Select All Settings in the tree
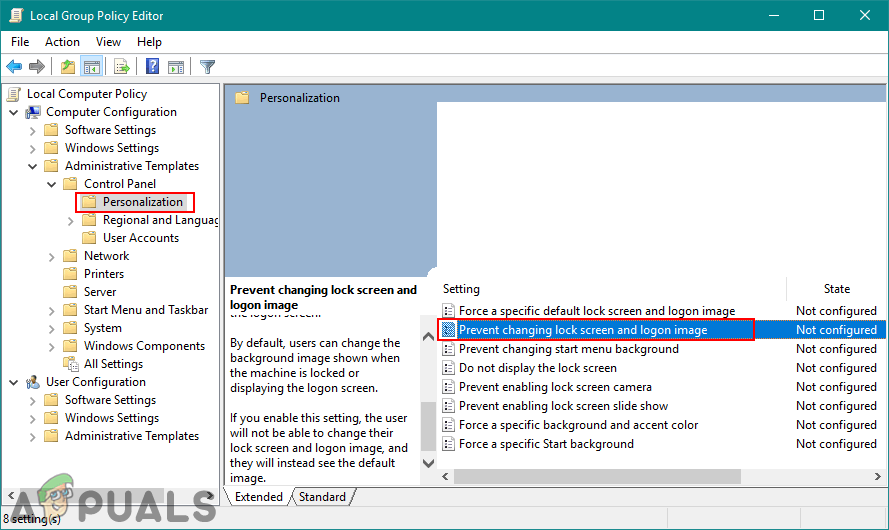The height and width of the screenshot is (530, 889). (113, 364)
